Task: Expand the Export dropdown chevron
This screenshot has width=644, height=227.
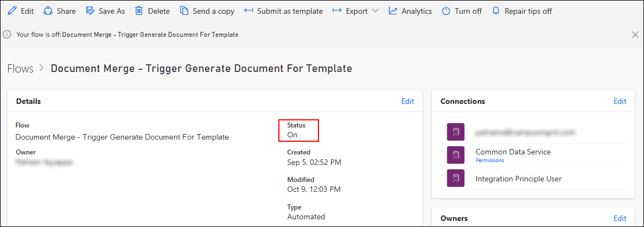Action: pos(375,11)
